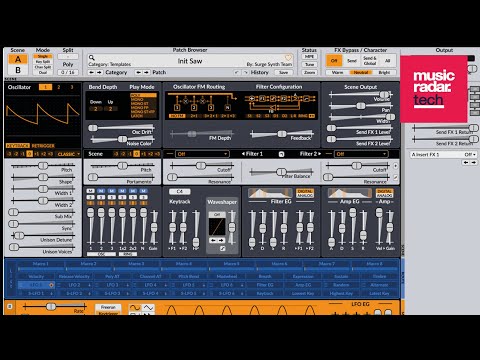The width and height of the screenshot is (480, 360).
Task: Click the patch search magnifier icon
Action: (x=92, y=57)
